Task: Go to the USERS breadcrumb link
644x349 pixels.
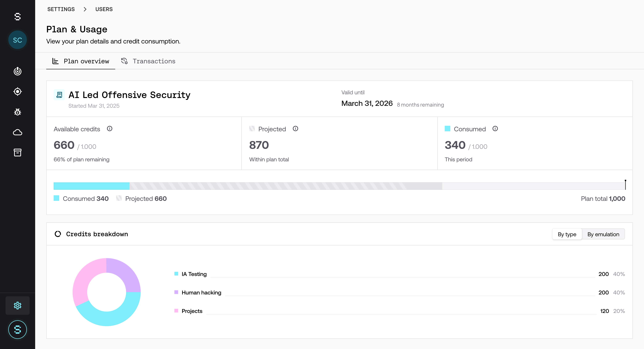Action: [104, 9]
